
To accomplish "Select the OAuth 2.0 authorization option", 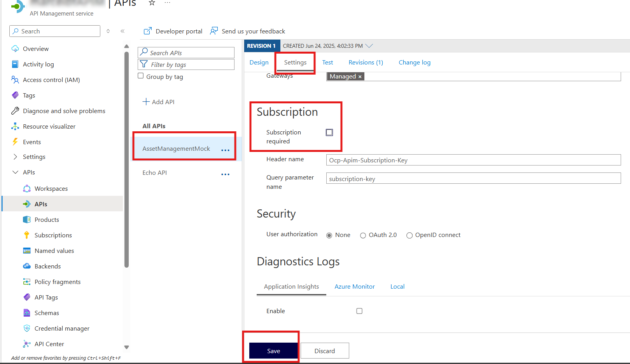I will [x=363, y=235].
